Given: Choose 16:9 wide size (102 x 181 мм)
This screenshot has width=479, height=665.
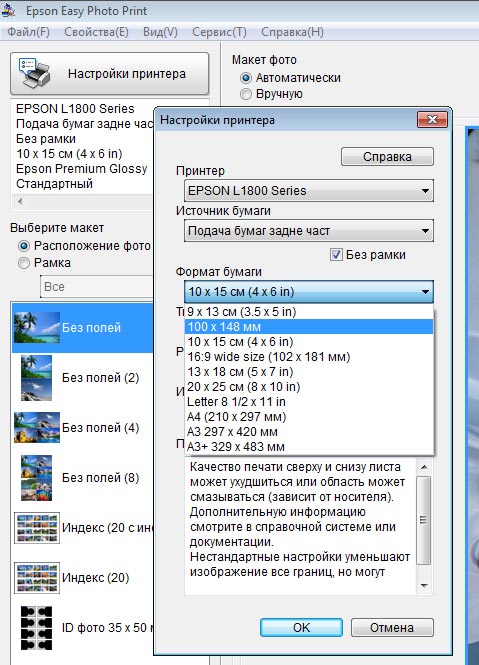Looking at the screenshot, I should coord(309,357).
